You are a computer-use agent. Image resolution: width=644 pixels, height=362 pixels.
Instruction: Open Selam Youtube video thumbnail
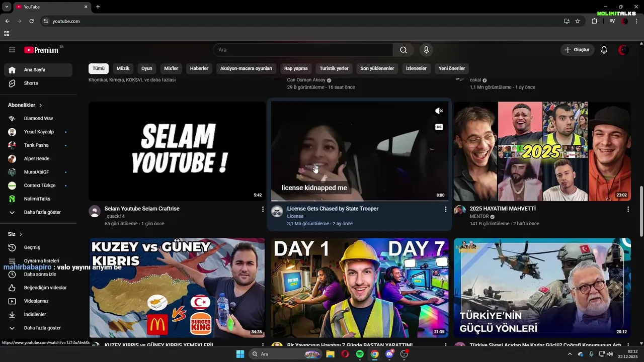coord(177,151)
